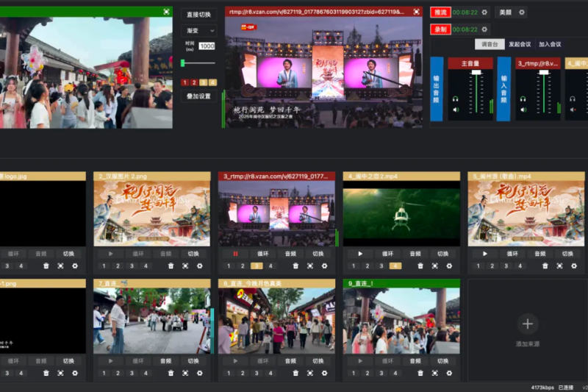
Task: Open settings gear next to 录制 timer
Action: coord(484,29)
